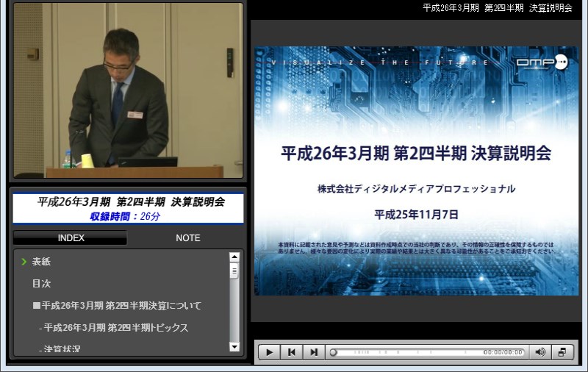
Task: Skip to the next slide chapter
Action: click(x=314, y=352)
